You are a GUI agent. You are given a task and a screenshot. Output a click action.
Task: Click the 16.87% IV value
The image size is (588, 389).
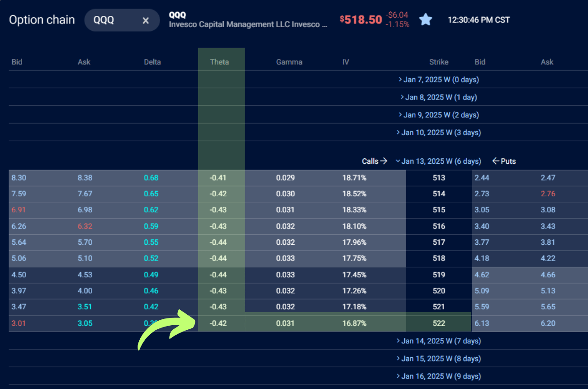354,323
